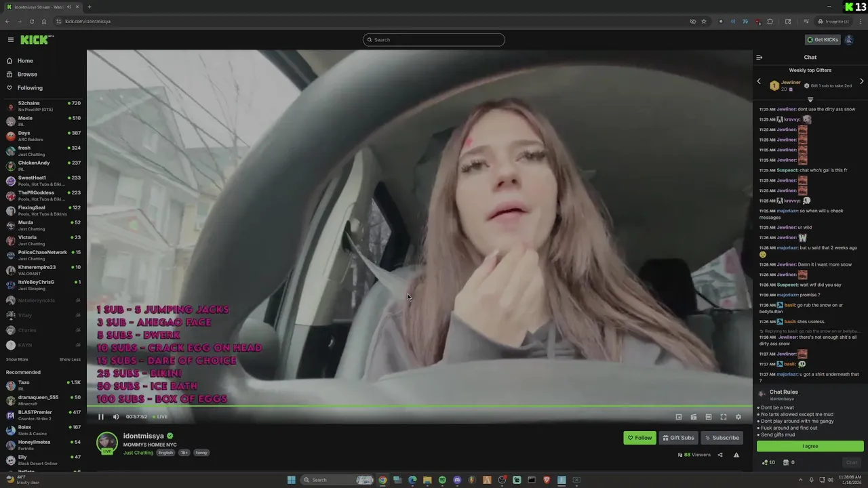Enter fullscreen on the video player
Screen dimensions: 868x488
(724, 417)
